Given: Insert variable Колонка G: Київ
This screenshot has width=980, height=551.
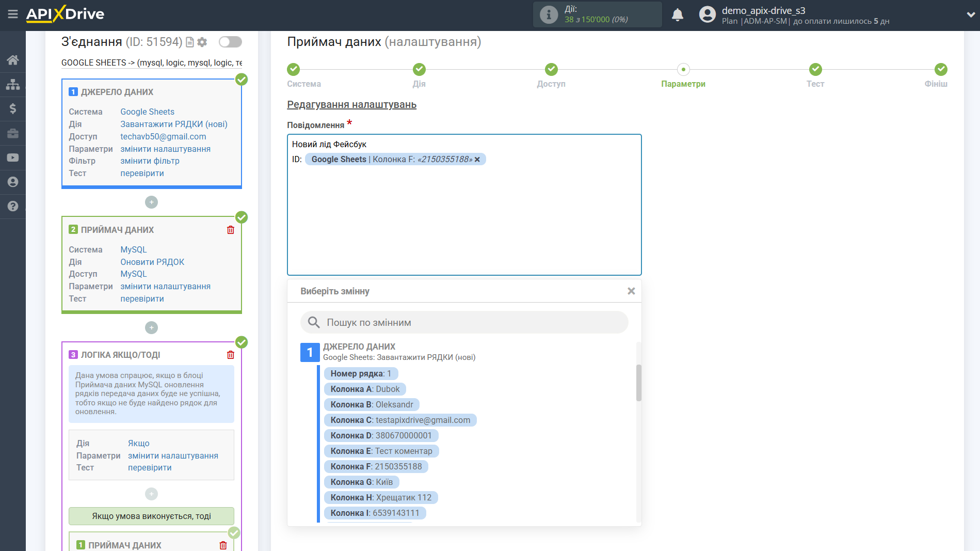Looking at the screenshot, I should click(362, 482).
